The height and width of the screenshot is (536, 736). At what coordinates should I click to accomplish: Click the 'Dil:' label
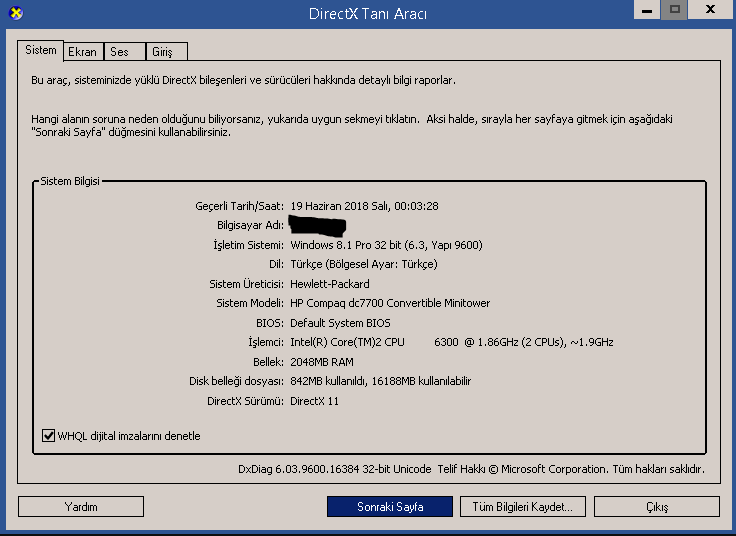[276, 264]
